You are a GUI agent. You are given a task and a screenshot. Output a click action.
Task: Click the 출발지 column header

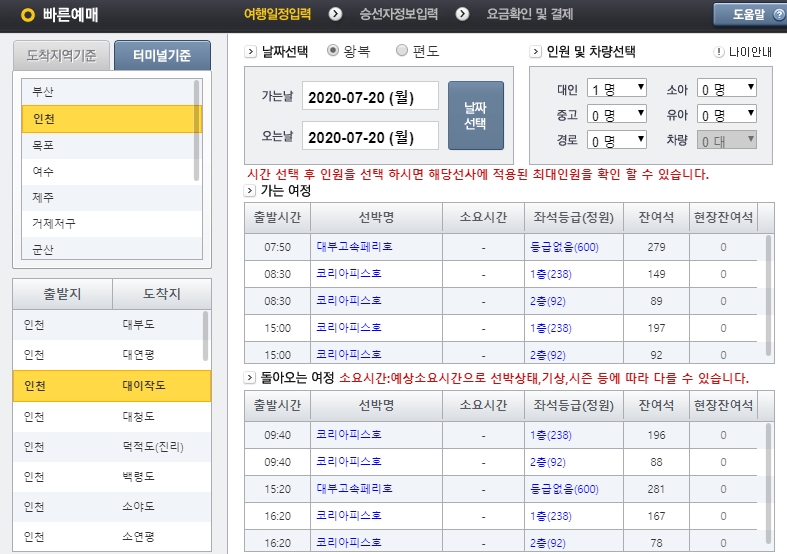click(62, 294)
